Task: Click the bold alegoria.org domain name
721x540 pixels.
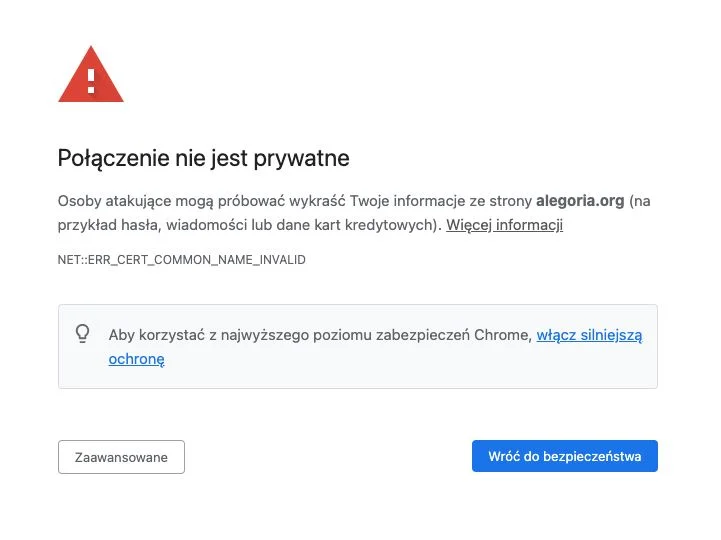Action: click(580, 201)
